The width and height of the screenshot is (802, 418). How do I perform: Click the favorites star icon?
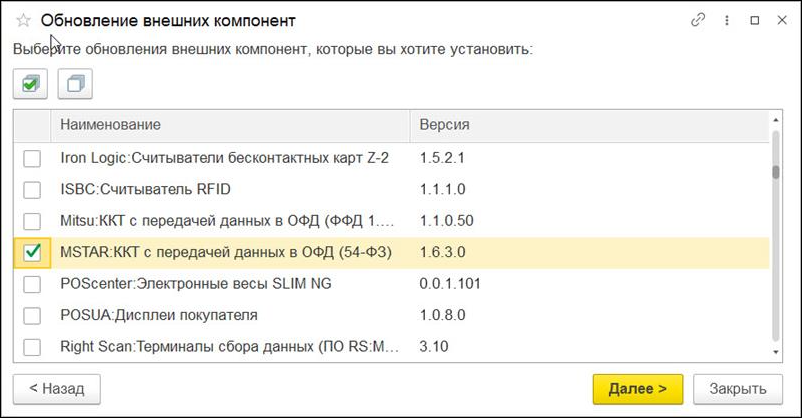click(x=23, y=20)
